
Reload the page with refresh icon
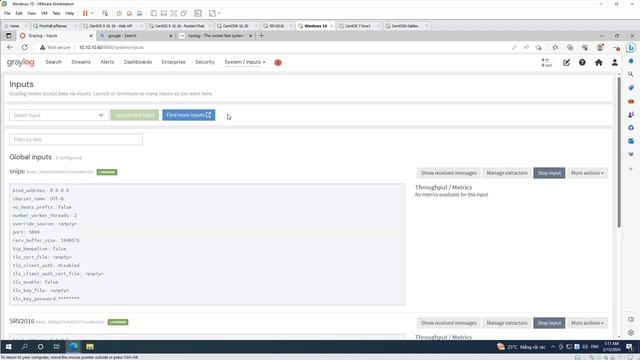click(x=25, y=47)
